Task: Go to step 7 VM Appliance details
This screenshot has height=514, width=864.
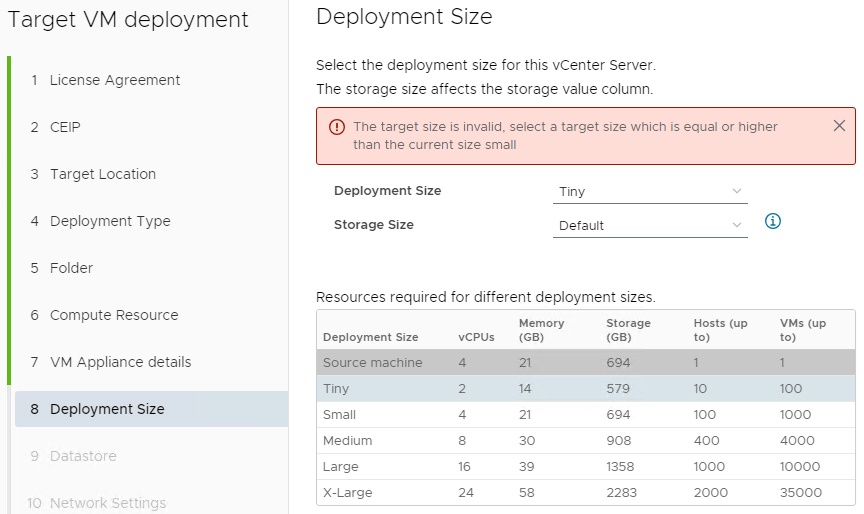Action: [x=111, y=362]
